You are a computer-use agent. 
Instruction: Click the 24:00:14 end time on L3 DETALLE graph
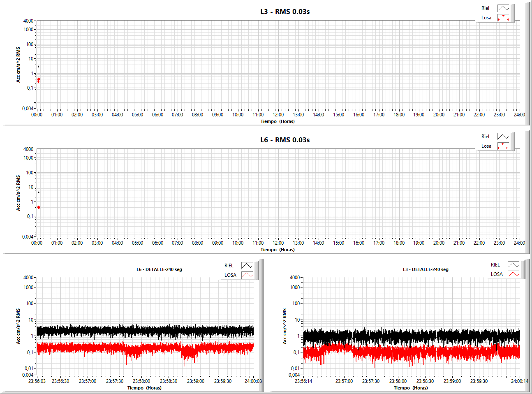(520, 381)
